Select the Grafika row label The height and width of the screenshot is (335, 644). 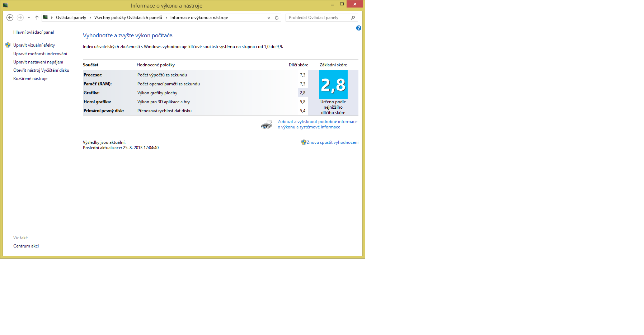click(x=91, y=93)
